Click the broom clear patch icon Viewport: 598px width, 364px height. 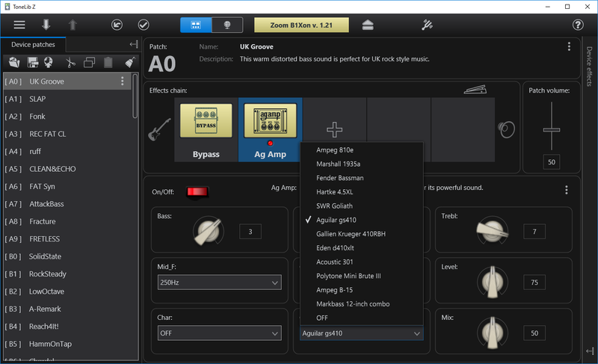pos(130,62)
